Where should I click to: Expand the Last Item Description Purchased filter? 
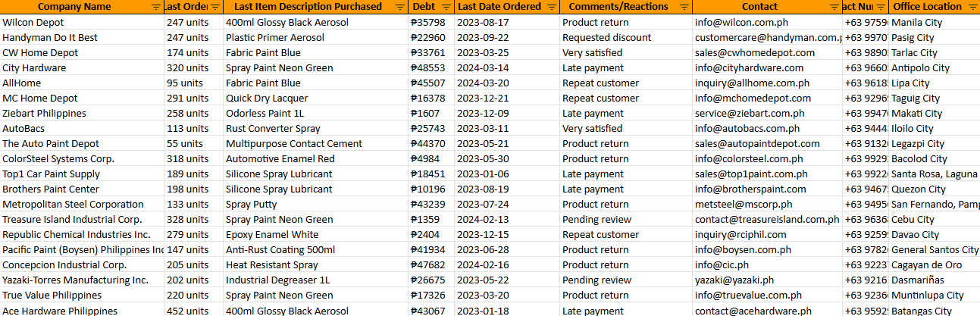(x=400, y=7)
